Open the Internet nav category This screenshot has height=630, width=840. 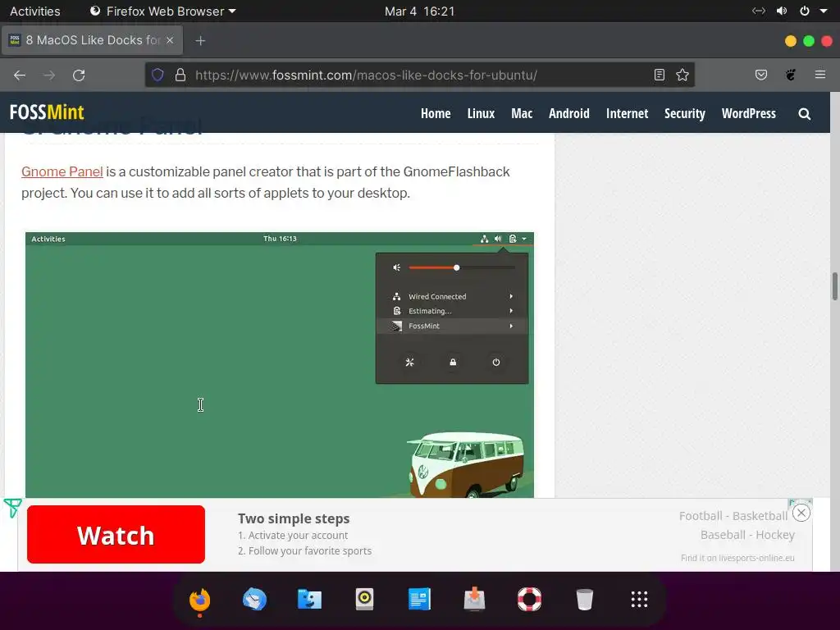click(627, 113)
